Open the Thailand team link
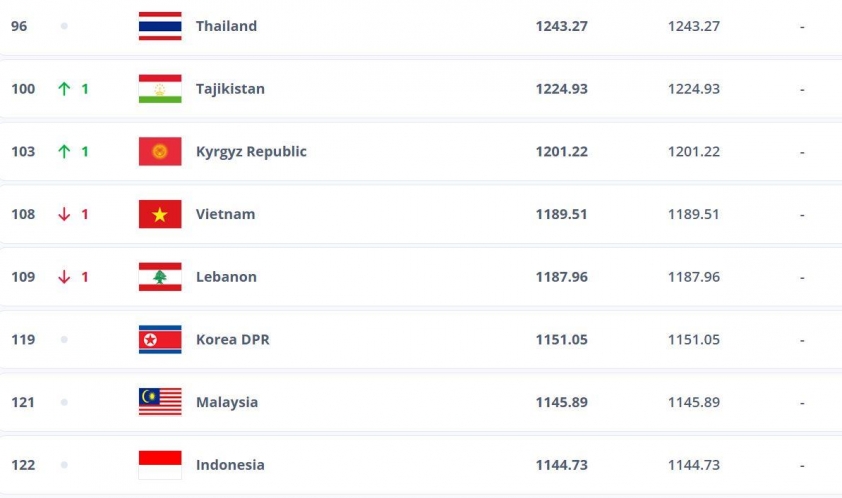The image size is (842, 498). pyautogui.click(x=226, y=26)
